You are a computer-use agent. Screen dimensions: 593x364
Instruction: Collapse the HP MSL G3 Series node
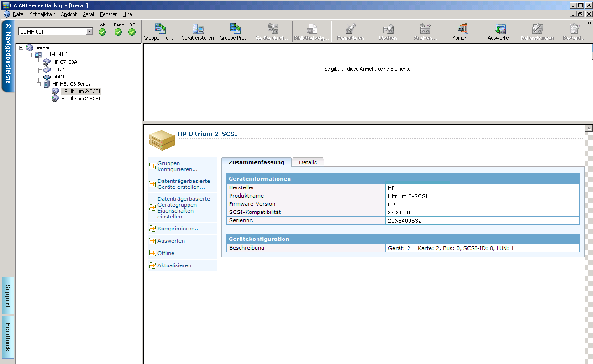click(39, 84)
